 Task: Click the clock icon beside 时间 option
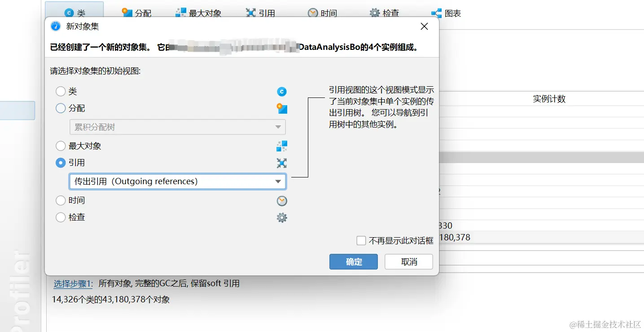click(282, 201)
